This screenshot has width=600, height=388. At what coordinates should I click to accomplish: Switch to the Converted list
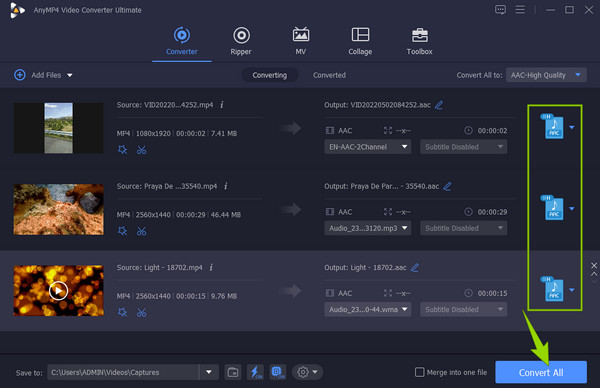(329, 75)
